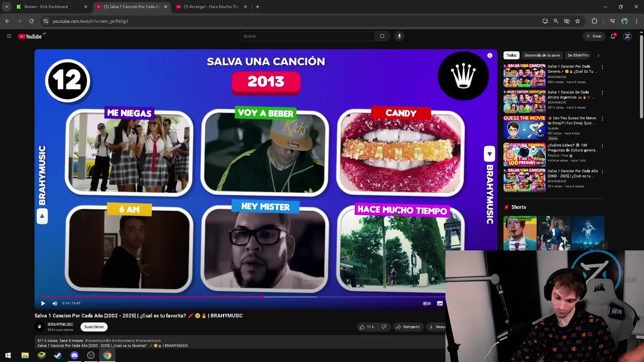
Task: Open options for Cada Artista Argentino video
Action: (x=602, y=93)
